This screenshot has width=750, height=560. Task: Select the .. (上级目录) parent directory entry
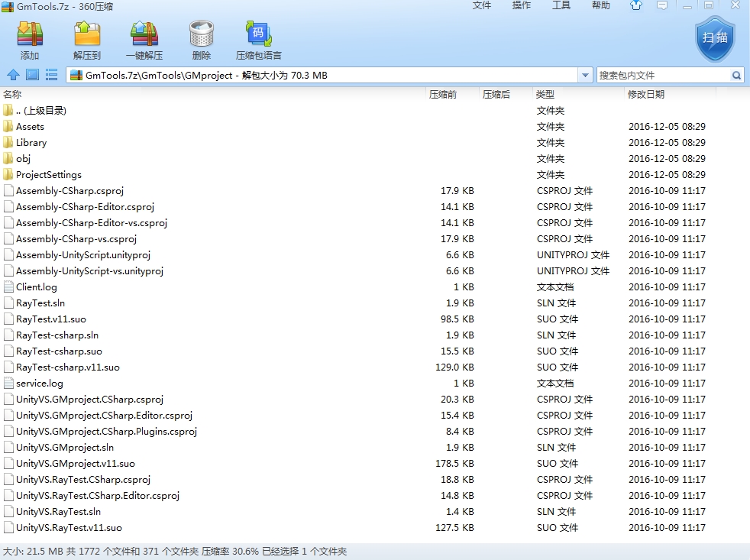(40, 111)
